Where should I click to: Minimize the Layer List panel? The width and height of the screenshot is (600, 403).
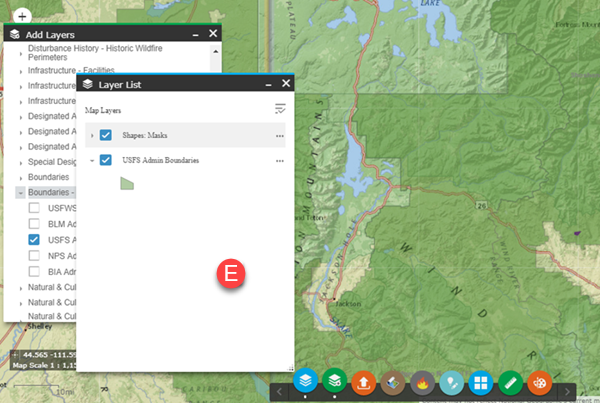point(269,84)
